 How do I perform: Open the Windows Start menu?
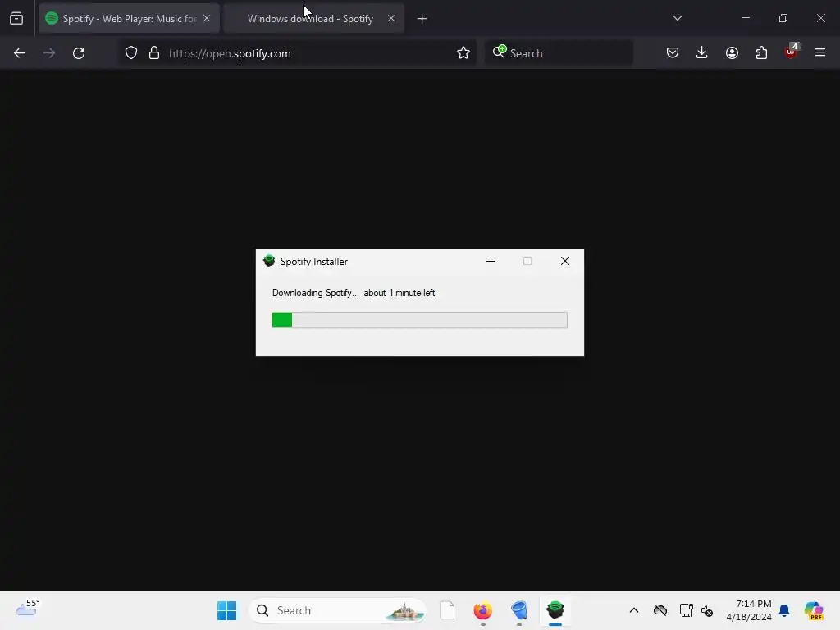226,610
